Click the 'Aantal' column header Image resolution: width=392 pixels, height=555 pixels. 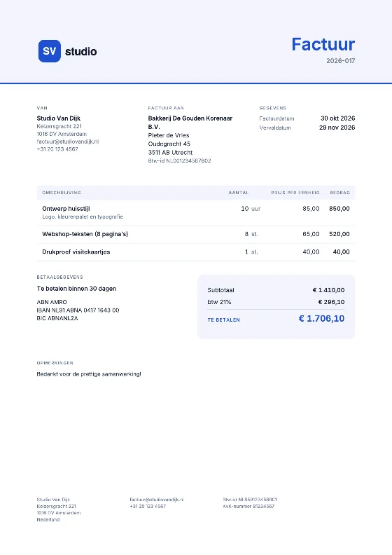tap(239, 193)
